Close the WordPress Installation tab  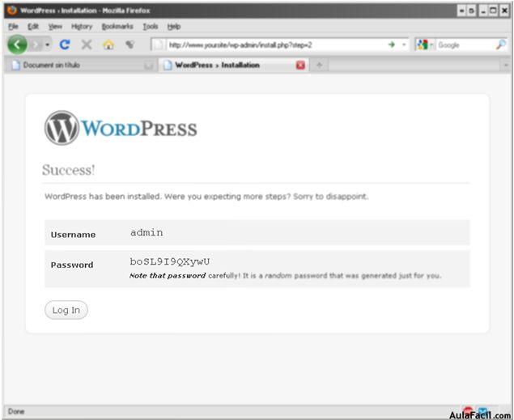coord(300,66)
